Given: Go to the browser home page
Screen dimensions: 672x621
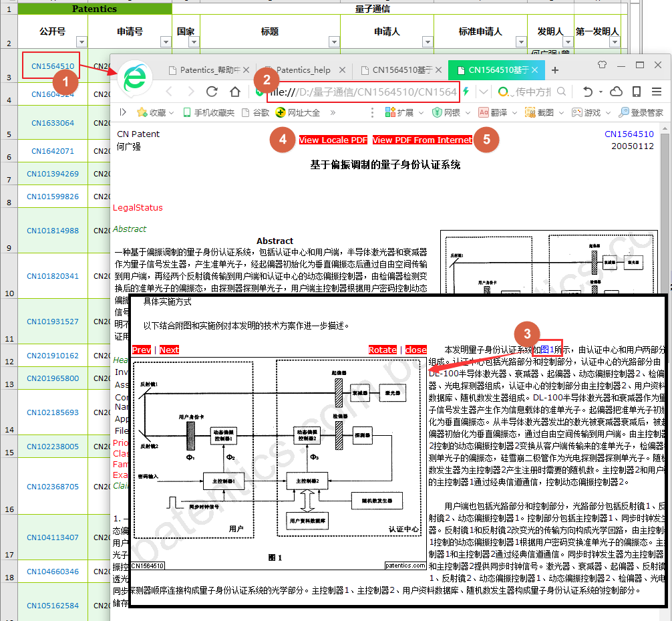Looking at the screenshot, I should point(235,92).
